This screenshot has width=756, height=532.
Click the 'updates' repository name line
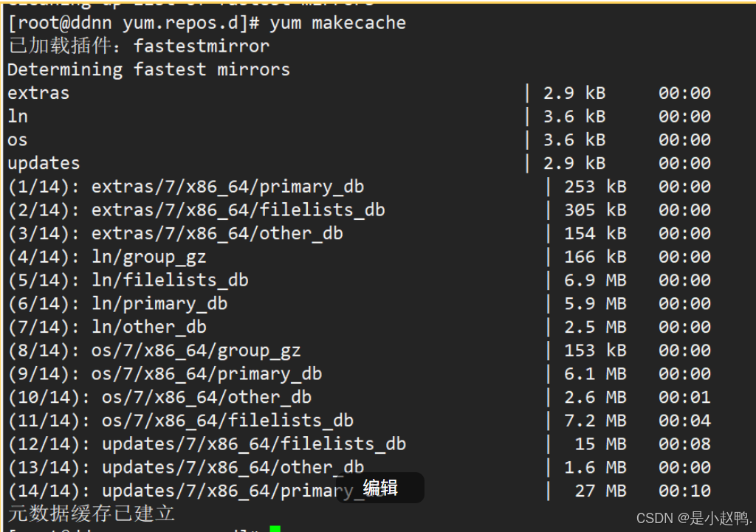coord(44,164)
